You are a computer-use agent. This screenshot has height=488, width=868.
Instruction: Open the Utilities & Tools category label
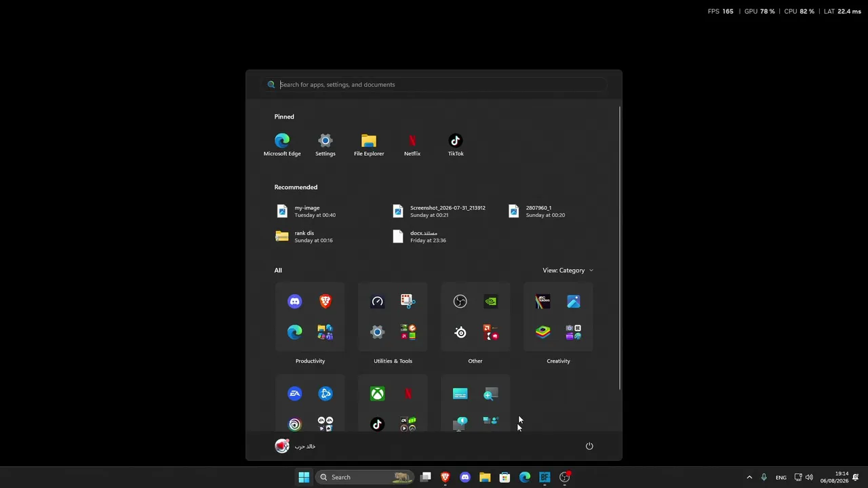click(393, 361)
